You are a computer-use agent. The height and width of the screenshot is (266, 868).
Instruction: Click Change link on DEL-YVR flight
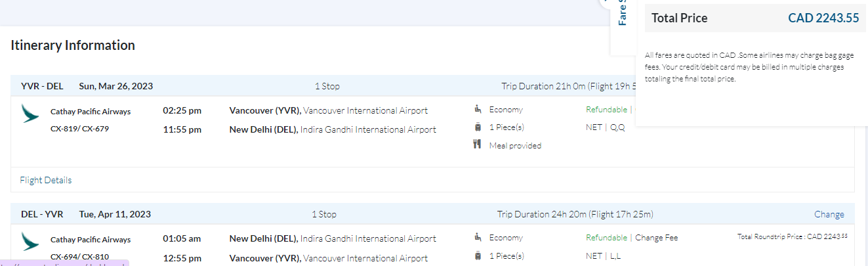(x=829, y=214)
